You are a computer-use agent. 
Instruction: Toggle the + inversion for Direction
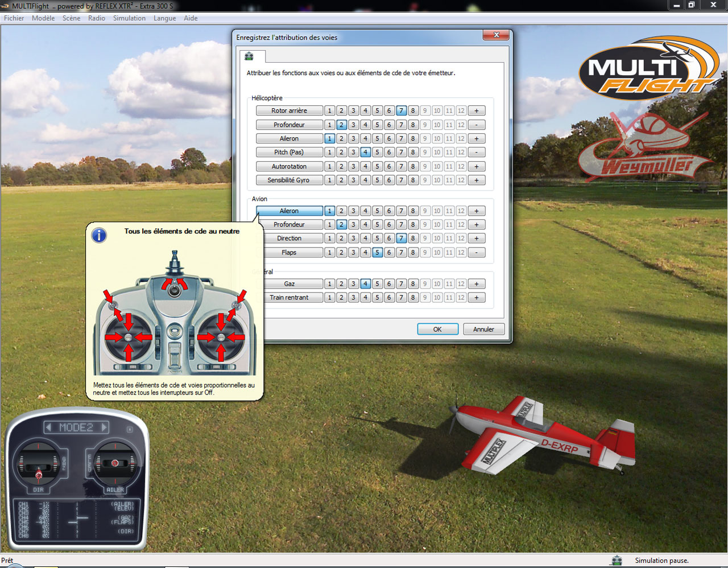pos(477,238)
